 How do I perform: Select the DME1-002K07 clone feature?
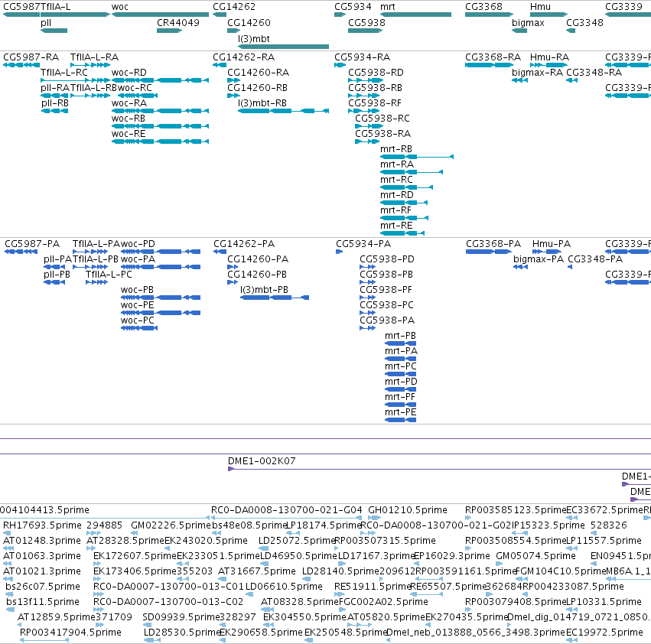440,469
